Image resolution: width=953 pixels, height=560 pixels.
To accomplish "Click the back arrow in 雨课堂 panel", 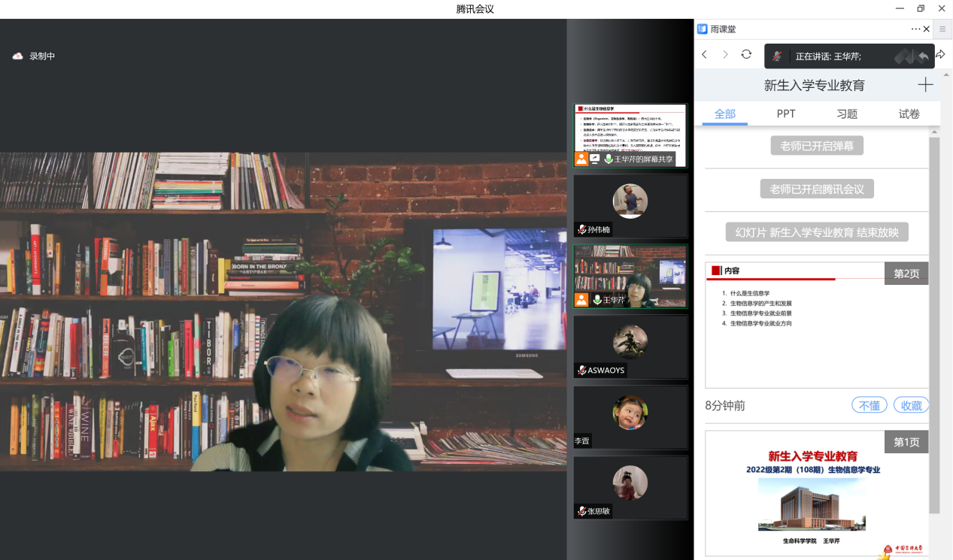I will coord(704,55).
